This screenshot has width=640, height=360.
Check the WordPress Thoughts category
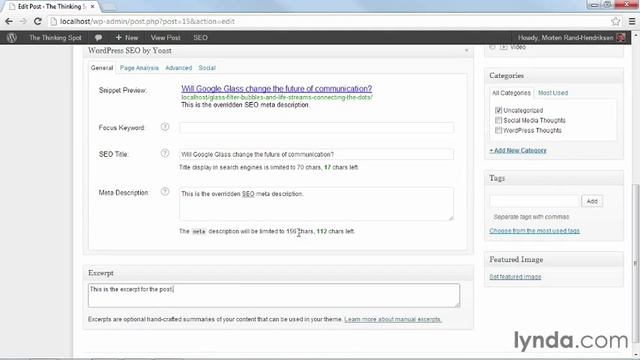click(x=498, y=130)
